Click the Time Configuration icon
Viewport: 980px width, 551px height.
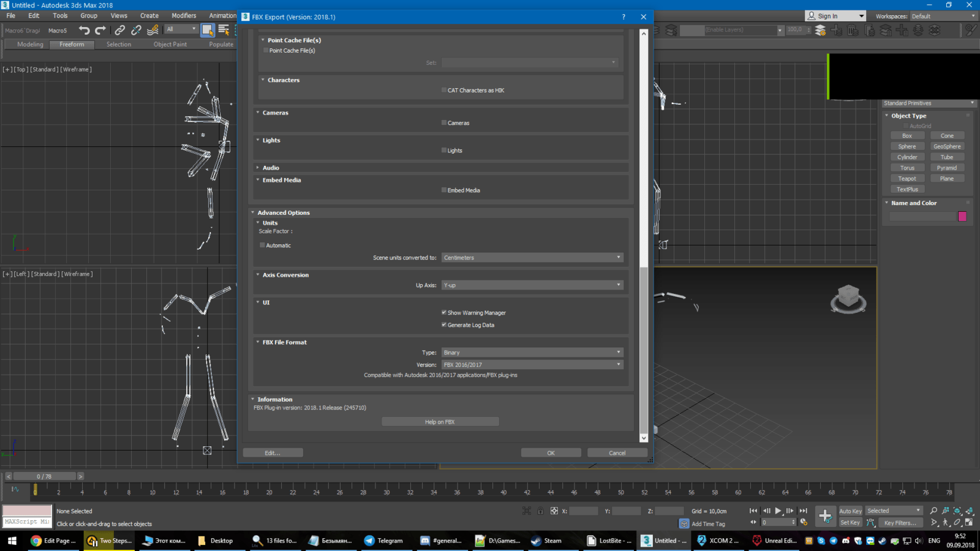pos(804,522)
